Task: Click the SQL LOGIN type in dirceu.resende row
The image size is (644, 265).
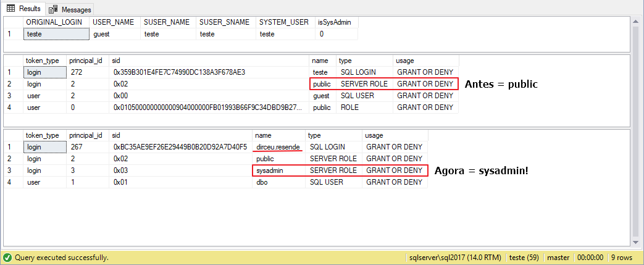Action: 334,146
